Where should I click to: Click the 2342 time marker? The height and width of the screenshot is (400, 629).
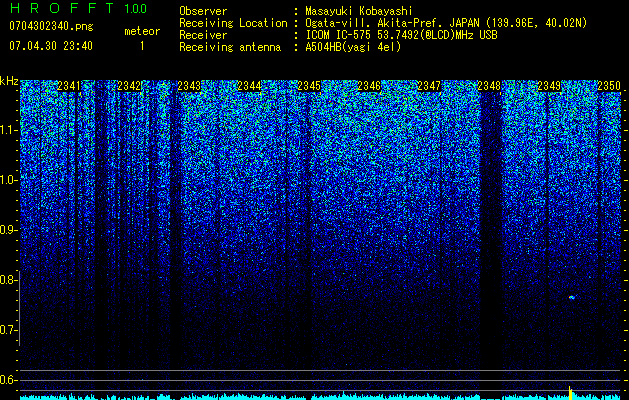129,86
